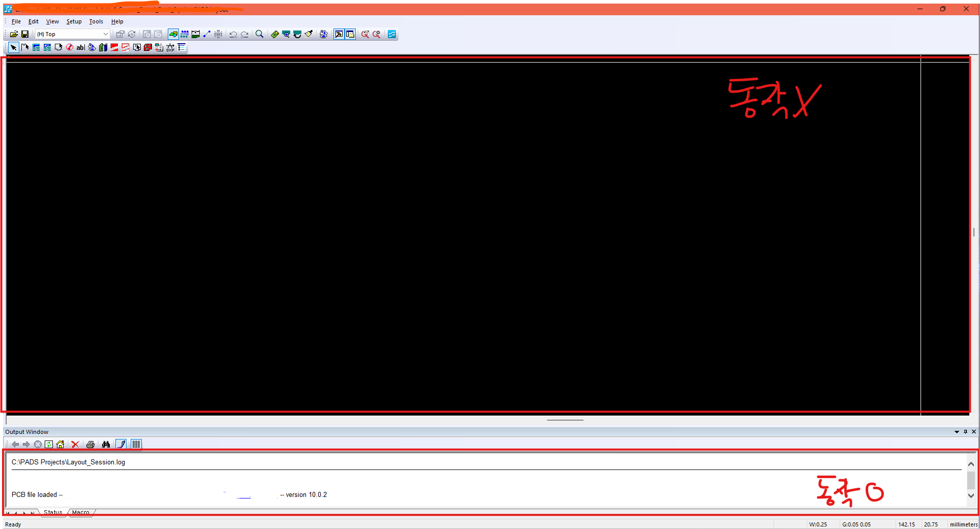980x529 pixels.
Task: Toggle the Output Window toolbar button
Action: (350, 34)
